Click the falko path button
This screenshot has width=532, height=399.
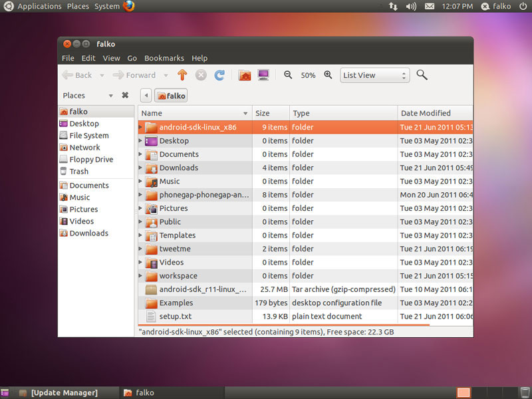pyautogui.click(x=171, y=96)
